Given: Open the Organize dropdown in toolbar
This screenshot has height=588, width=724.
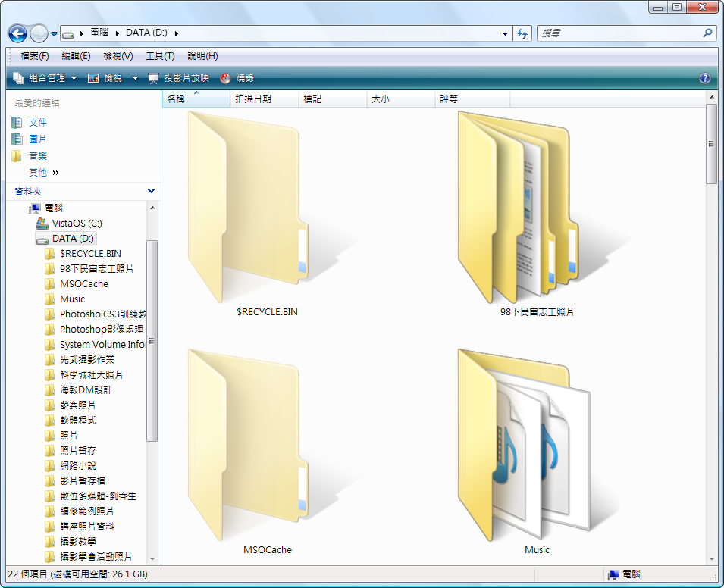Looking at the screenshot, I should [x=45, y=78].
